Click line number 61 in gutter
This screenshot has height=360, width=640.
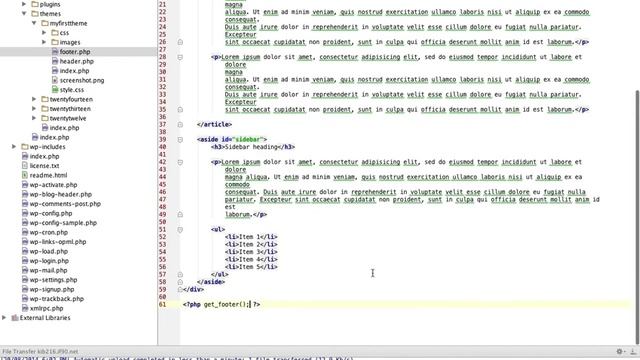point(163,304)
